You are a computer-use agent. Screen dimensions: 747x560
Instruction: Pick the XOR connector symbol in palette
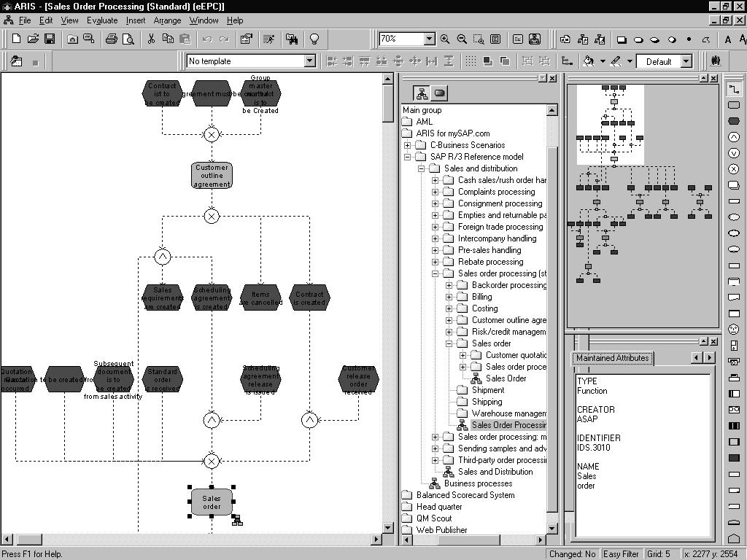(x=734, y=169)
